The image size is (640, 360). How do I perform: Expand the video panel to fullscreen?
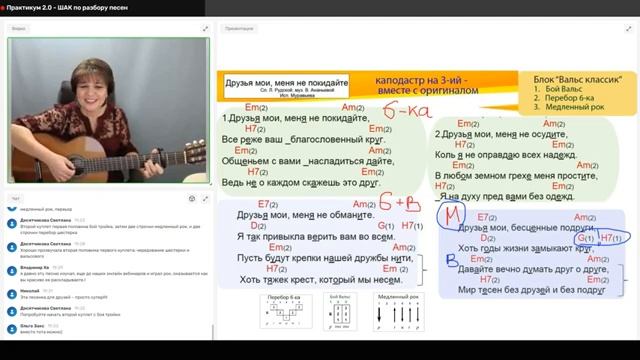[205, 29]
